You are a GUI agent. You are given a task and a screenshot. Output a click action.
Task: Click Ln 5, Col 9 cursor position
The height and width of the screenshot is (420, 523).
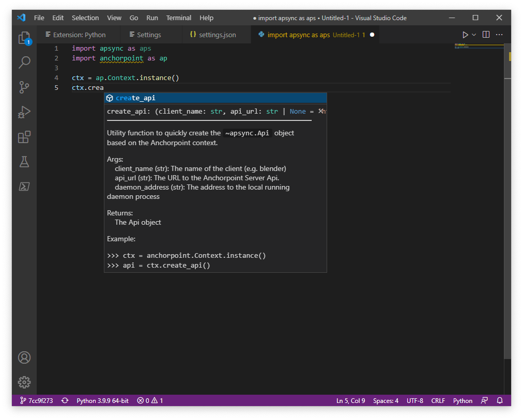pyautogui.click(x=350, y=400)
